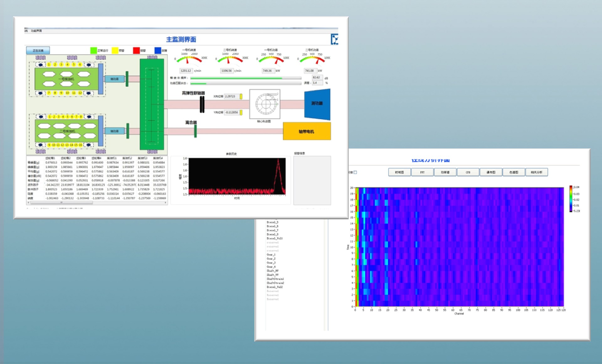This screenshot has width=602, height=364.
Task: Click the black elastic coupling 高弹性联轴器 symbol
Action: (202, 104)
